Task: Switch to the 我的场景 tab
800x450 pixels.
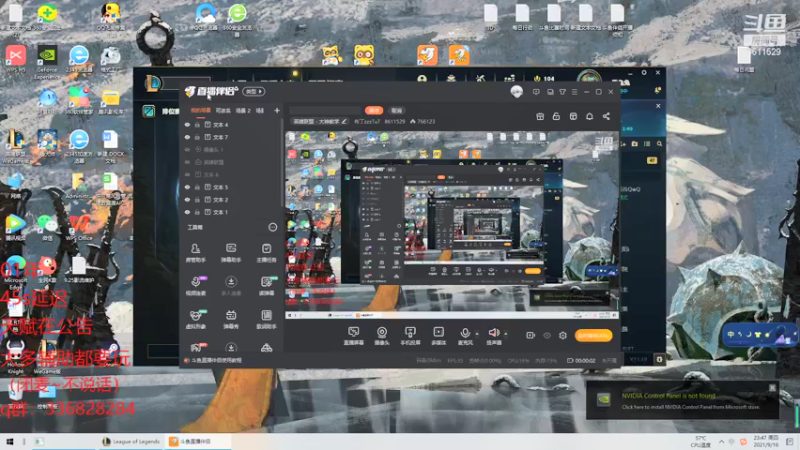Action: (201, 110)
